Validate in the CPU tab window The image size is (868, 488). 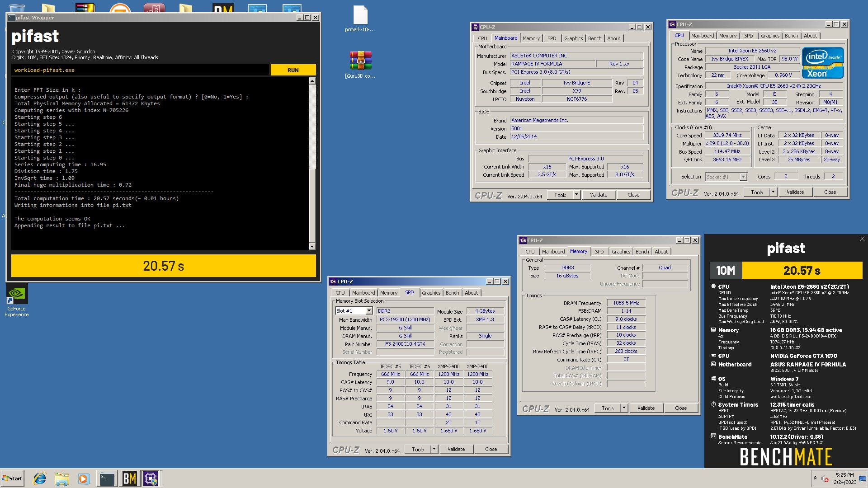[795, 192]
